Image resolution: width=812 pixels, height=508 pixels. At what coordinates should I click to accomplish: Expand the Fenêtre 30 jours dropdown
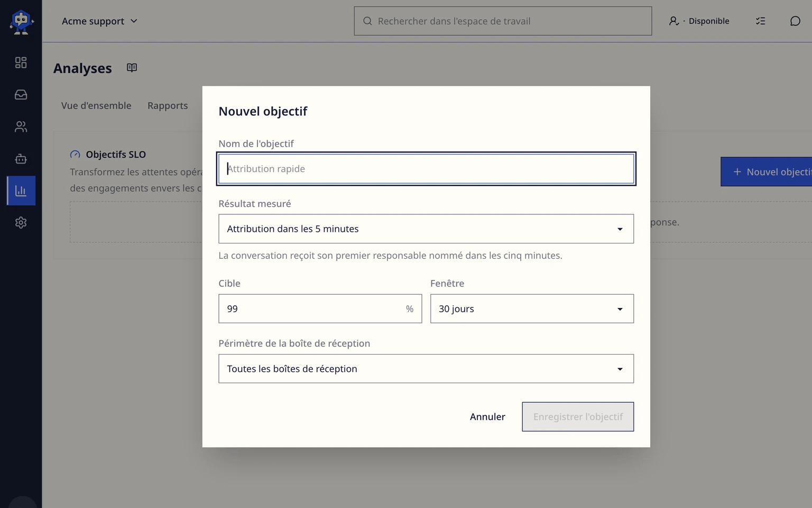pyautogui.click(x=532, y=309)
